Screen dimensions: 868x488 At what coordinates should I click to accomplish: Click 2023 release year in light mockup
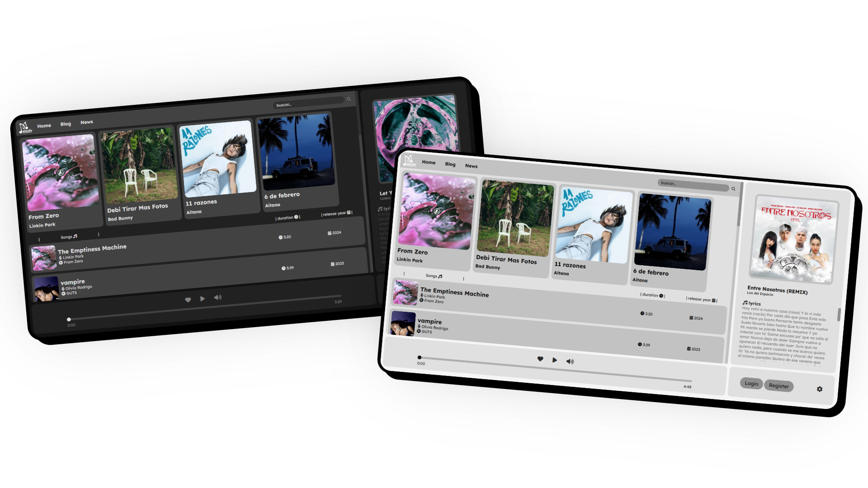[693, 349]
